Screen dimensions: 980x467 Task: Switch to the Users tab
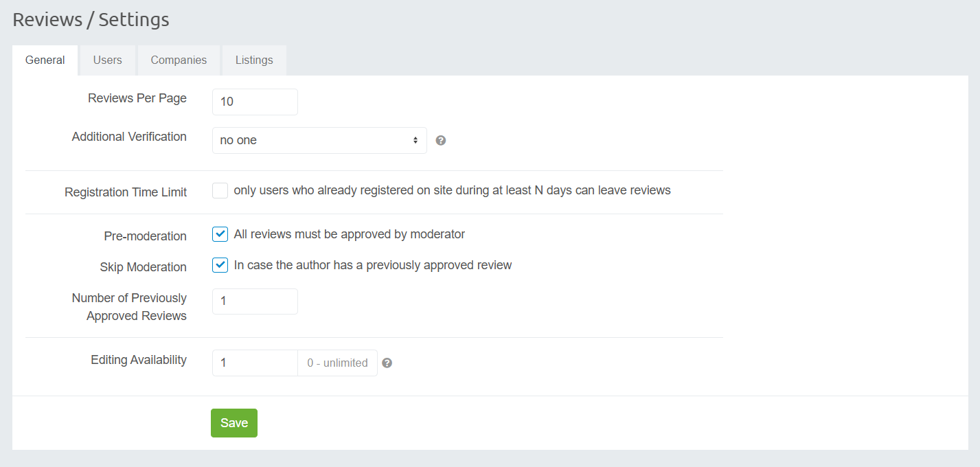pyautogui.click(x=108, y=60)
